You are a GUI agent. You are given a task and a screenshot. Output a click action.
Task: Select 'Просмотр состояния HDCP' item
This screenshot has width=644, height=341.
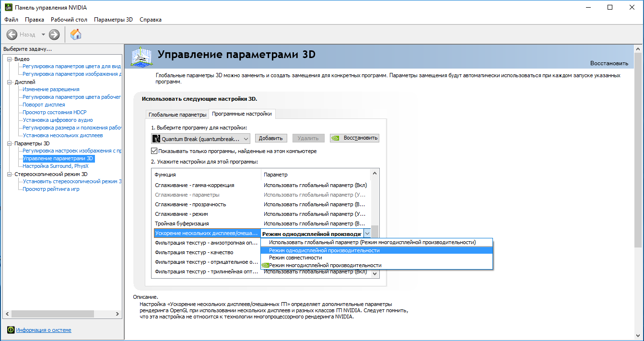coord(54,112)
